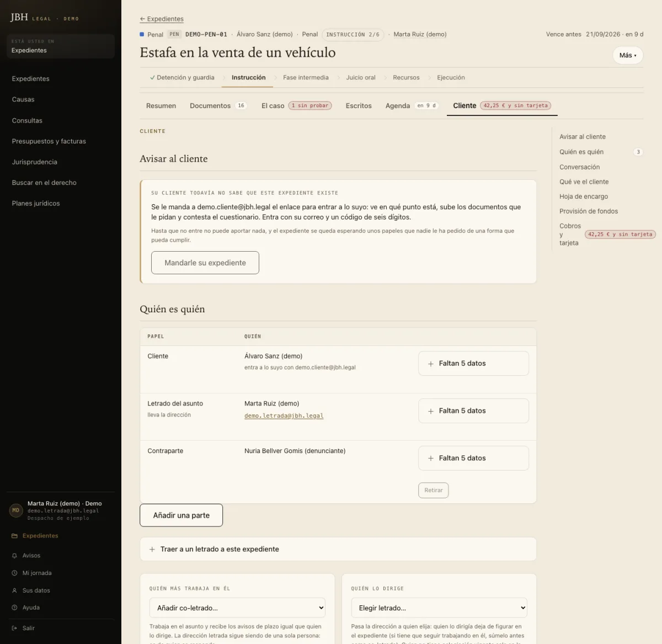Viewport: 662px width, 644px height.
Task: Go to Presupuestos y facturas
Action: pyautogui.click(x=49, y=141)
